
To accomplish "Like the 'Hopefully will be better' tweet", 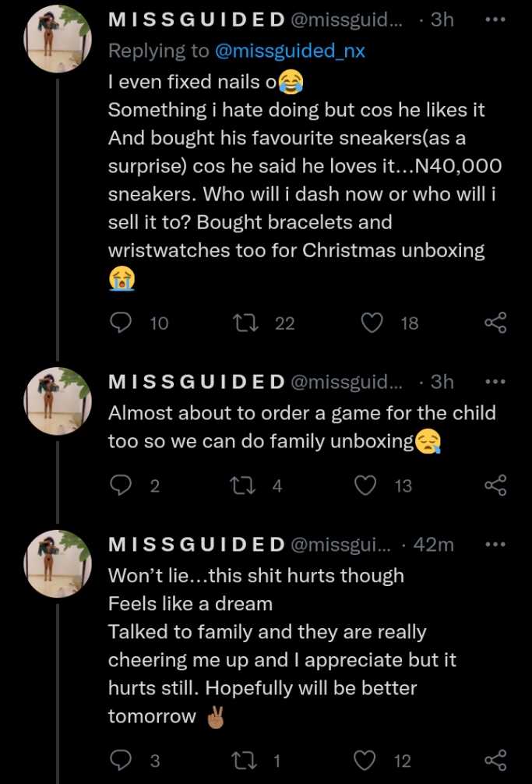I will coord(366,760).
